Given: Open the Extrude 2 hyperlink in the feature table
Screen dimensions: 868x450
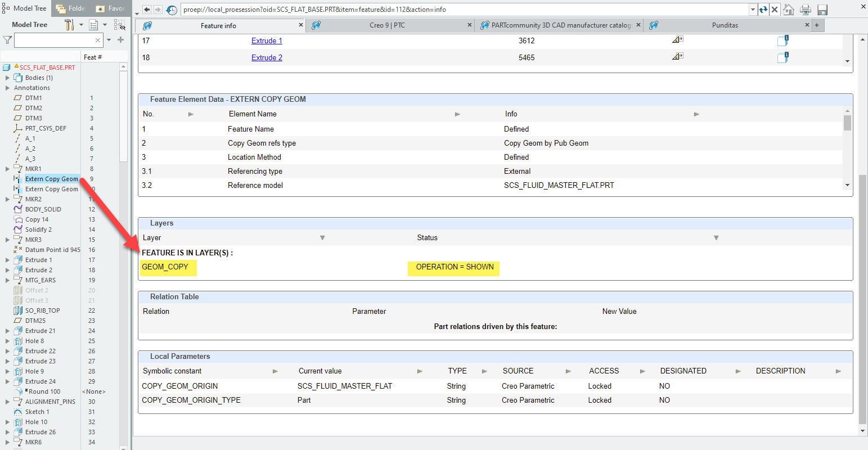Looking at the screenshot, I should [266, 57].
